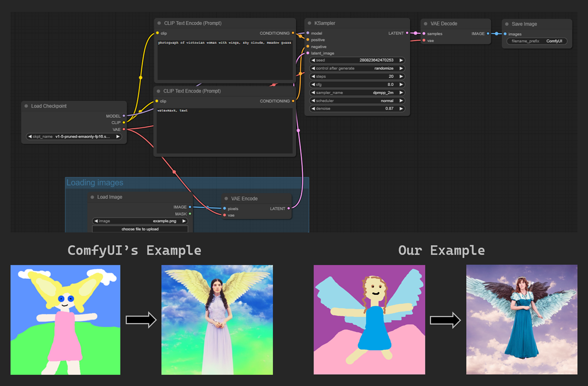
Task: Click the positive prompt text box about victorian woman
Action: 225,59
